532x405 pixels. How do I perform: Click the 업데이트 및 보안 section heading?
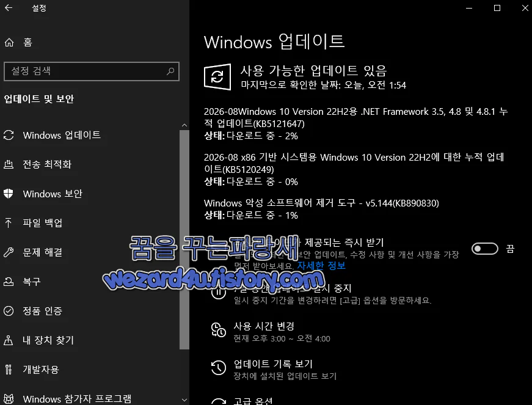point(38,99)
